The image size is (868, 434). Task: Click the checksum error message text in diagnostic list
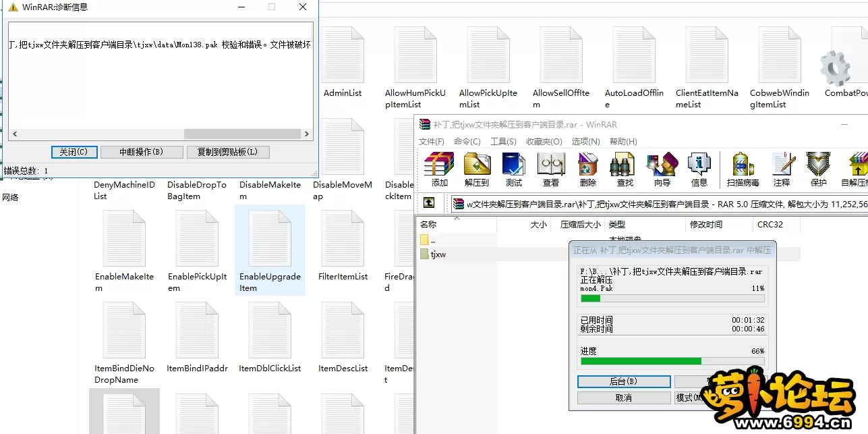click(160, 45)
